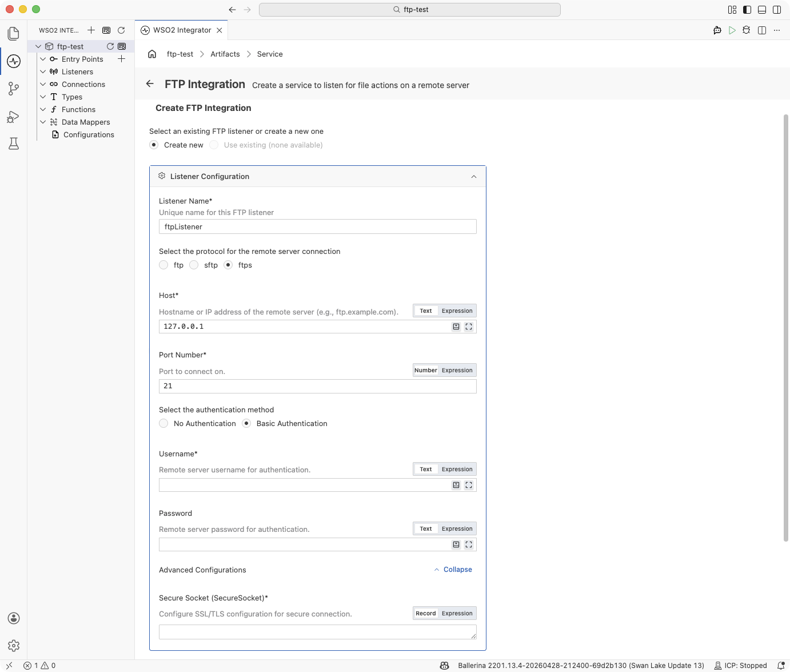The height and width of the screenshot is (672, 790).
Task: Click the home icon in breadcrumb
Action: point(152,54)
